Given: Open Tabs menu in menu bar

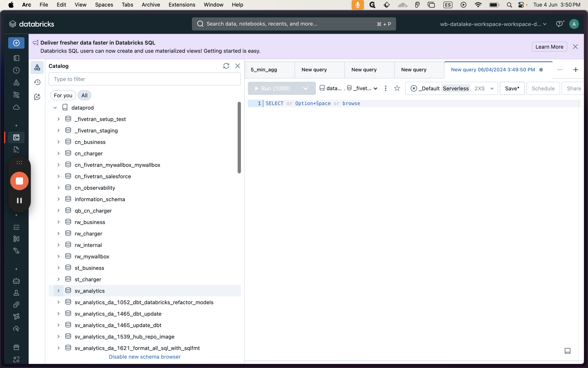Looking at the screenshot, I should (127, 5).
